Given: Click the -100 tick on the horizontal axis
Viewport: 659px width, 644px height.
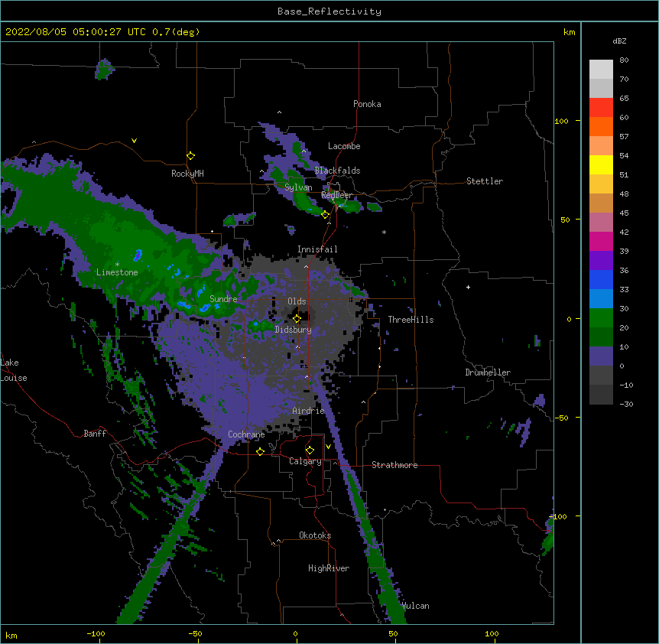Looking at the screenshot, I should coord(96,633).
